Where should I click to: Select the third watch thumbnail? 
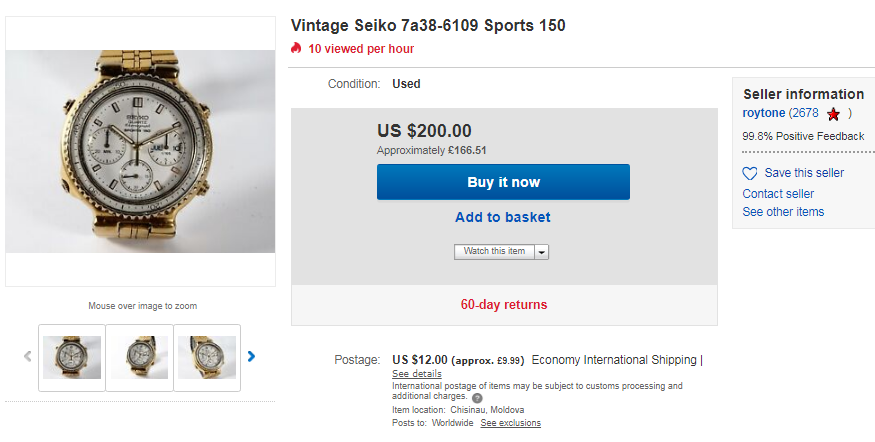pos(207,357)
